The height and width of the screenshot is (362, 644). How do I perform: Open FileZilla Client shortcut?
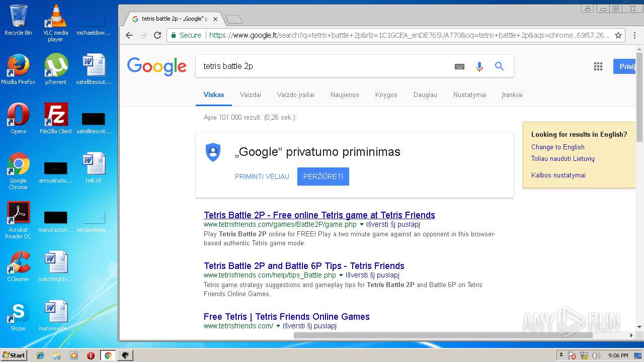56,119
